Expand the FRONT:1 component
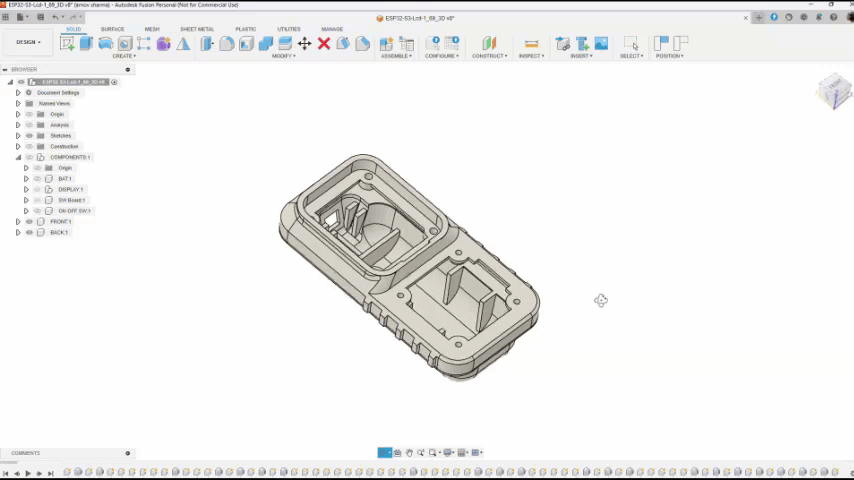This screenshot has height=480, width=854. tap(18, 222)
